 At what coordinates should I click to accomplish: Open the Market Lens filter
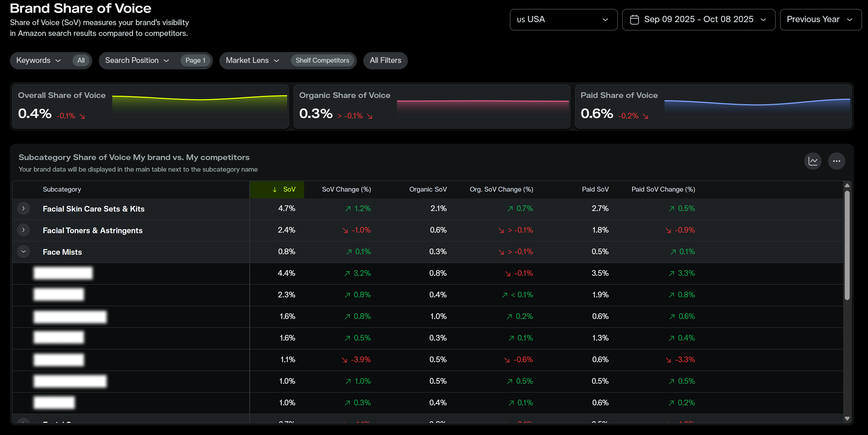click(252, 61)
